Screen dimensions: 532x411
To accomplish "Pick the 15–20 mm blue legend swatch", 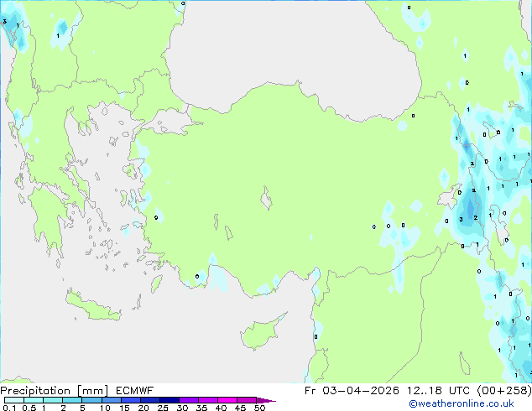I will [130, 400].
